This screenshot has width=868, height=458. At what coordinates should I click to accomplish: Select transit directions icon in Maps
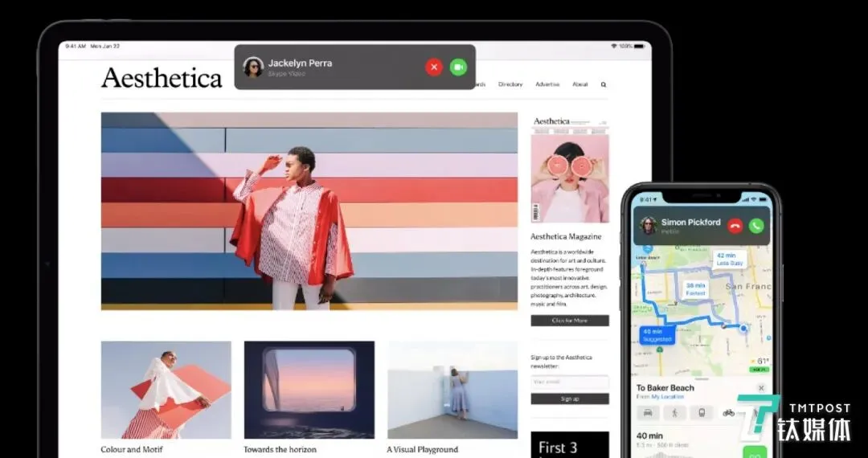pos(702,413)
